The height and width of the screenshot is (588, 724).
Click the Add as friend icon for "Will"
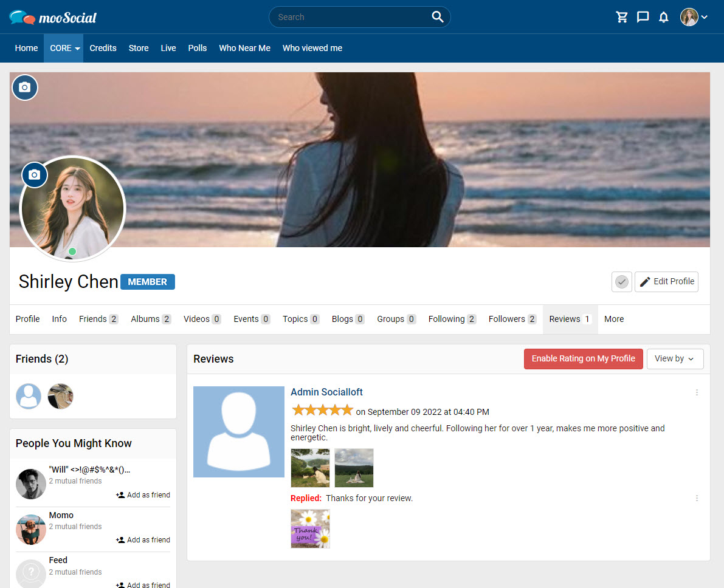(120, 495)
